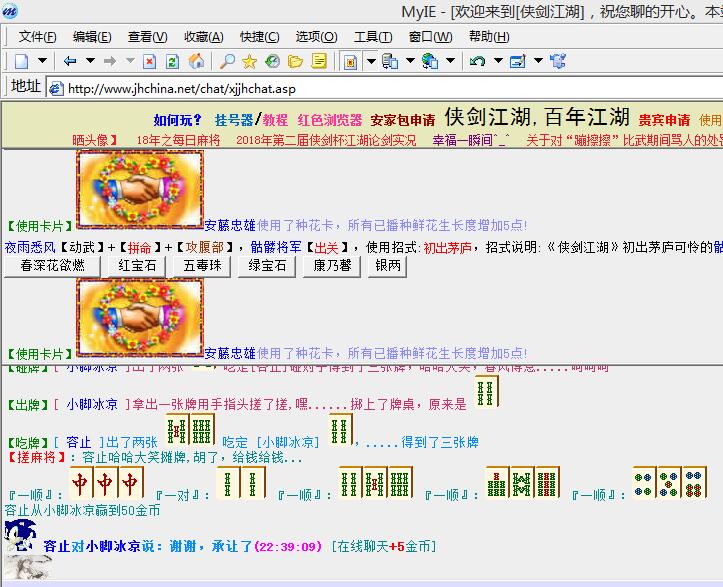Screen dimensions: 723x587
Task: Expand the globe network icon dropdown
Action: [x=450, y=60]
